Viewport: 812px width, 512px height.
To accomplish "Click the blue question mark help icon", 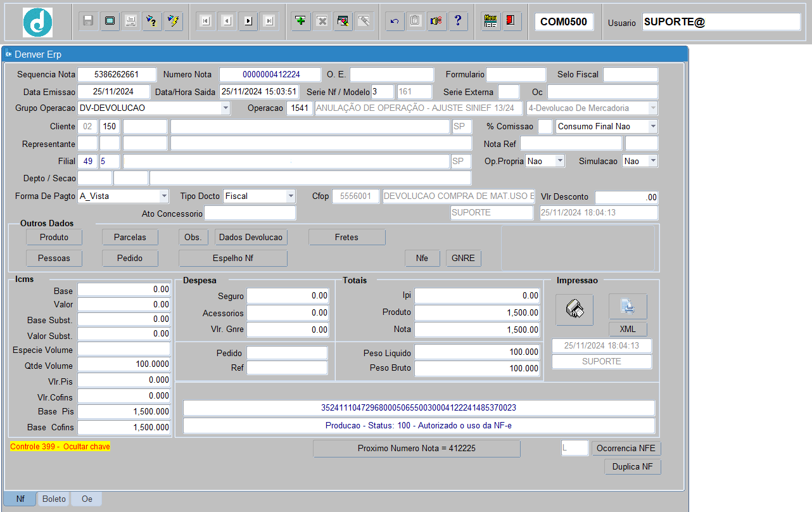I will pos(457,21).
